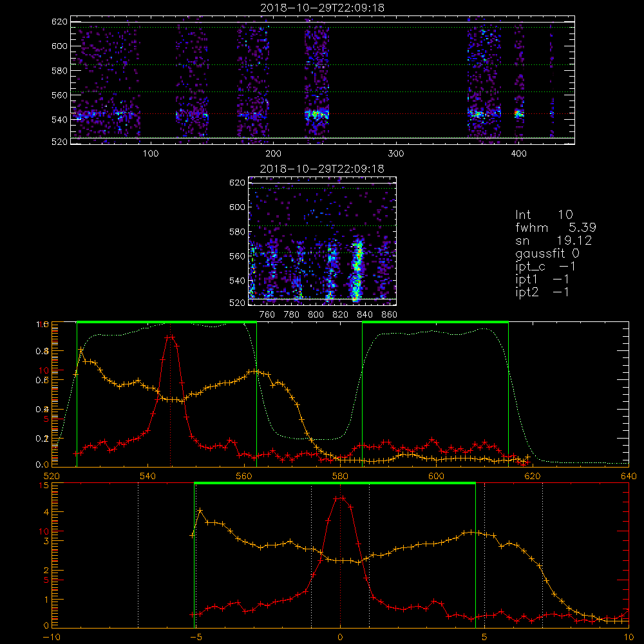Click the wide spectrogram's timestamp title
The width and height of the screenshot is (644, 644).
(x=322, y=8)
